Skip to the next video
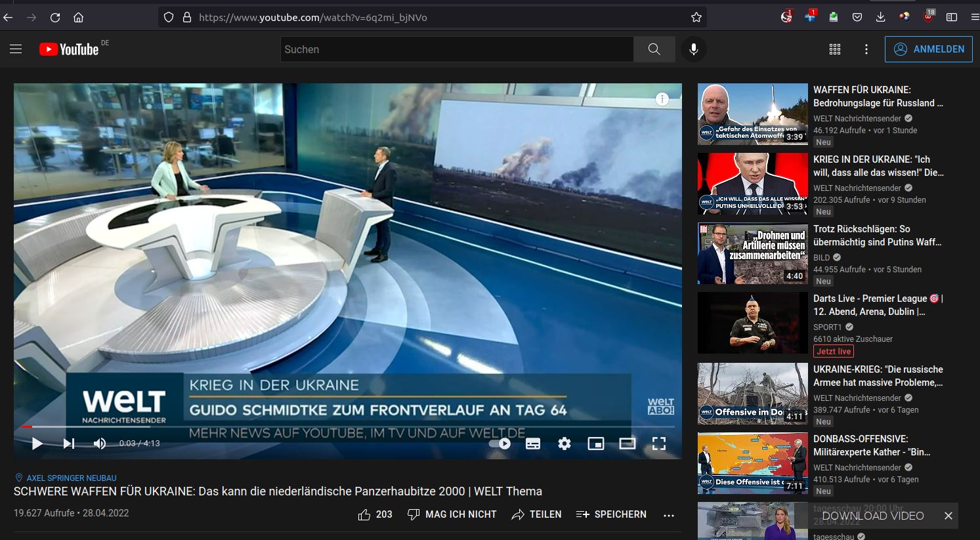This screenshot has width=980, height=540. coord(69,444)
